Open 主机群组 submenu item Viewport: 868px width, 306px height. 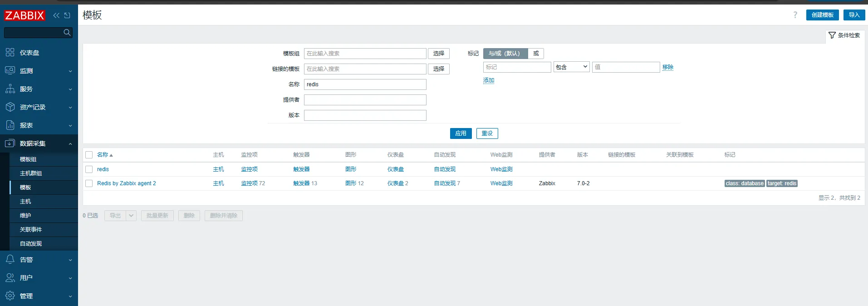pos(44,173)
